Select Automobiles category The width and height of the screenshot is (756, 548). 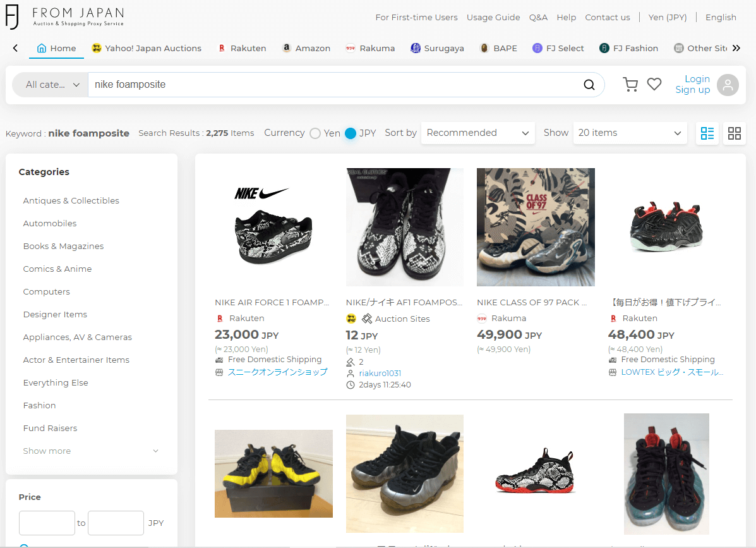click(x=50, y=223)
